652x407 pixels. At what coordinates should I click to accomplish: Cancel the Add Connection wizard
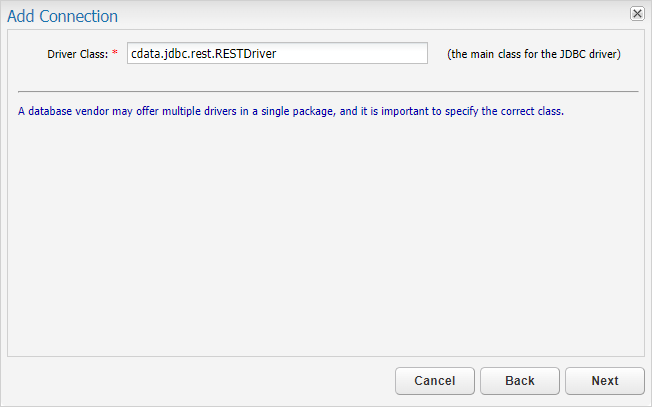pos(435,380)
